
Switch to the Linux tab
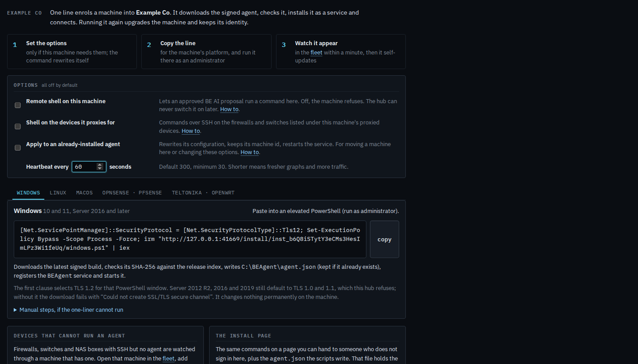58,193
